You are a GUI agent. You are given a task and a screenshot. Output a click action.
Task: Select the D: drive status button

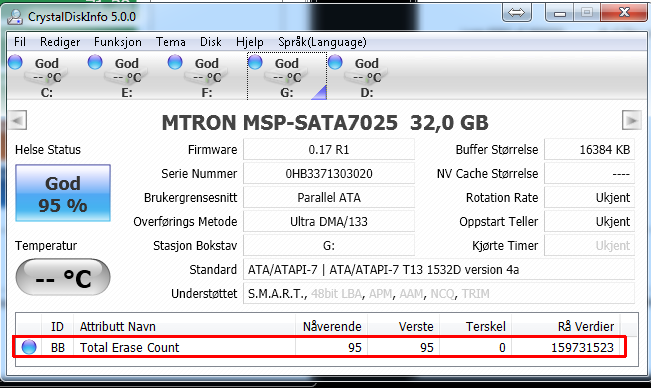(367, 77)
